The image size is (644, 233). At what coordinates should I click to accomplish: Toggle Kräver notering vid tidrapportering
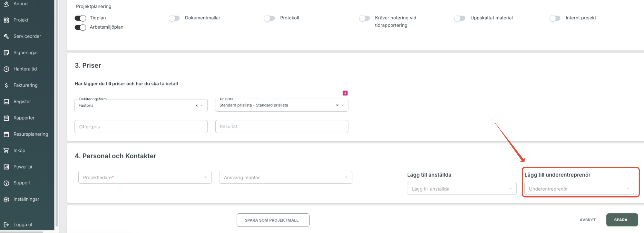(x=364, y=18)
